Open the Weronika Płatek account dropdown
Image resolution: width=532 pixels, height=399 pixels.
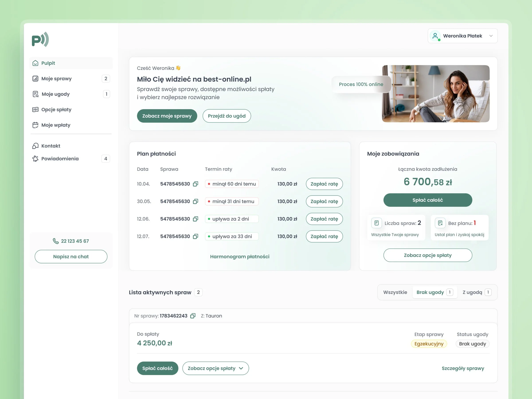[x=462, y=36]
